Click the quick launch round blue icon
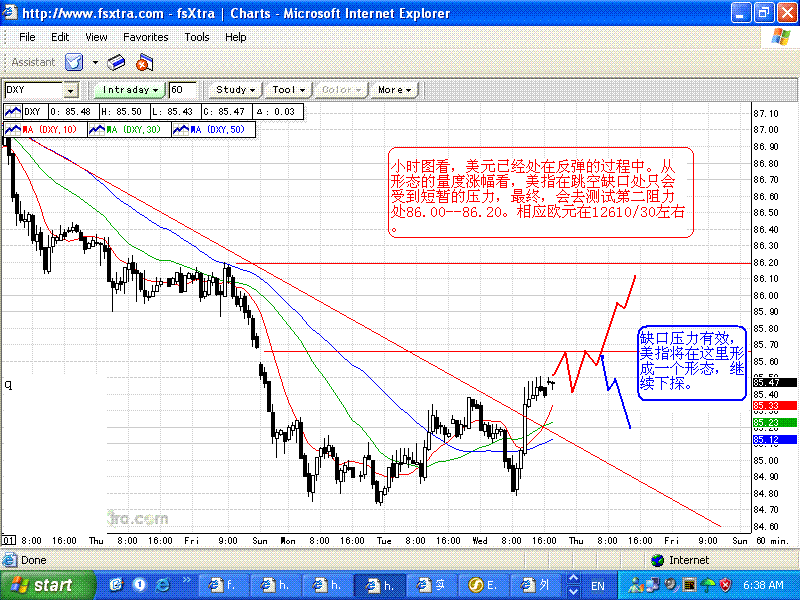800x600 pixels. coord(139,585)
